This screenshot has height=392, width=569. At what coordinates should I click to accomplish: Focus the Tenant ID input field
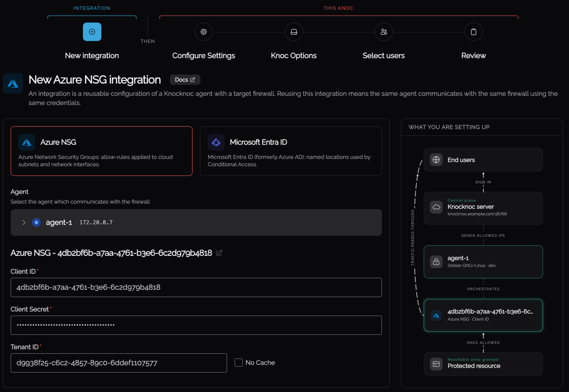119,363
